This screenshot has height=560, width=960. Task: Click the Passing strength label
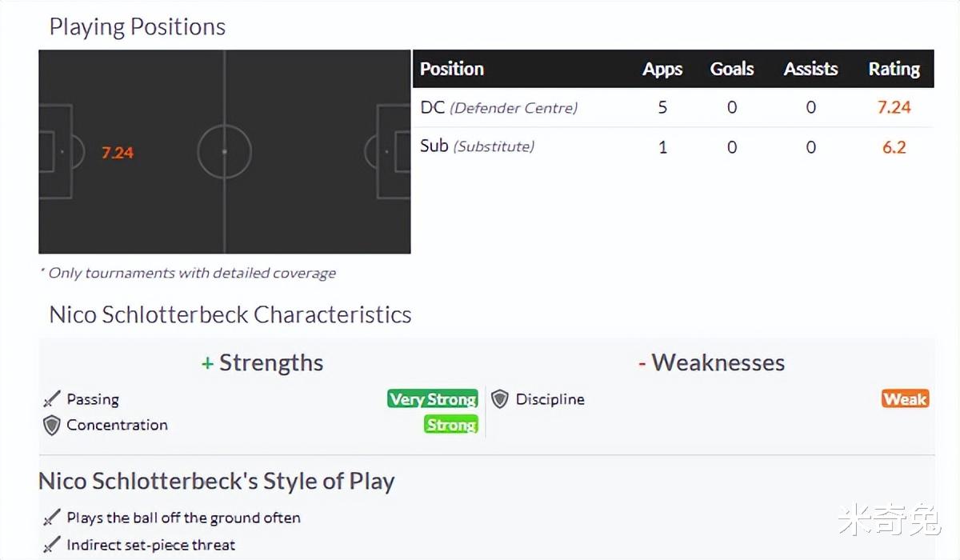(93, 399)
